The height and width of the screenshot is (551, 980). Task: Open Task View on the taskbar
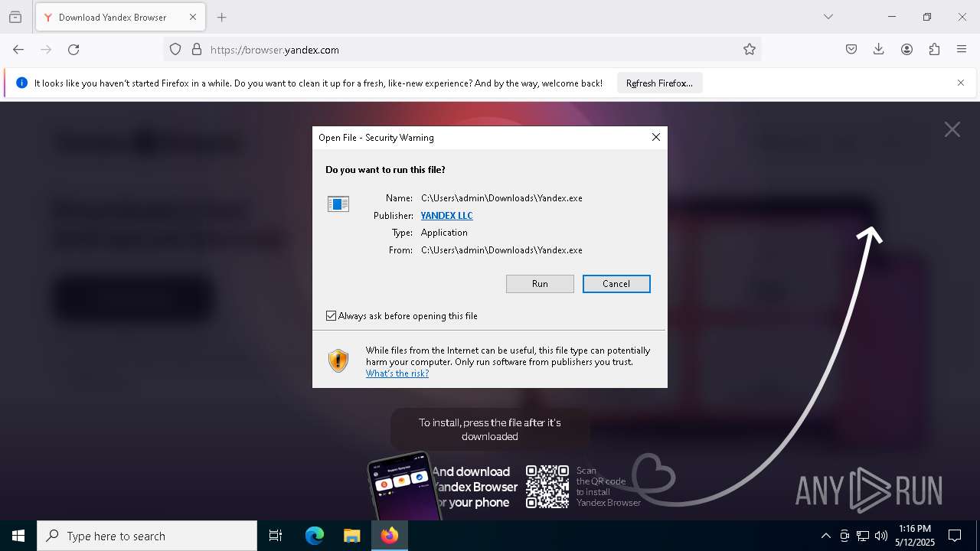pyautogui.click(x=276, y=536)
